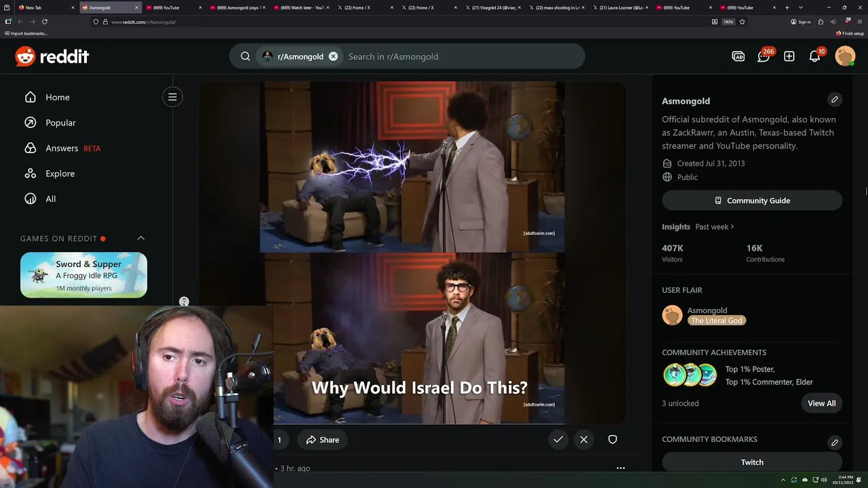This screenshot has height=488, width=868.
Task: Open notifications bell with 10 alerts
Action: point(815,56)
